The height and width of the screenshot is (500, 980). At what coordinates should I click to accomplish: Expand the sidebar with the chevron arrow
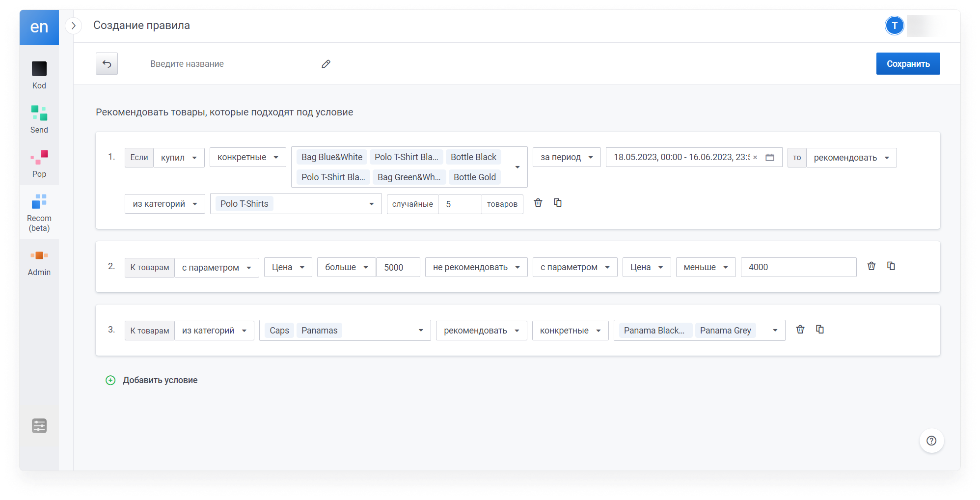tap(74, 26)
